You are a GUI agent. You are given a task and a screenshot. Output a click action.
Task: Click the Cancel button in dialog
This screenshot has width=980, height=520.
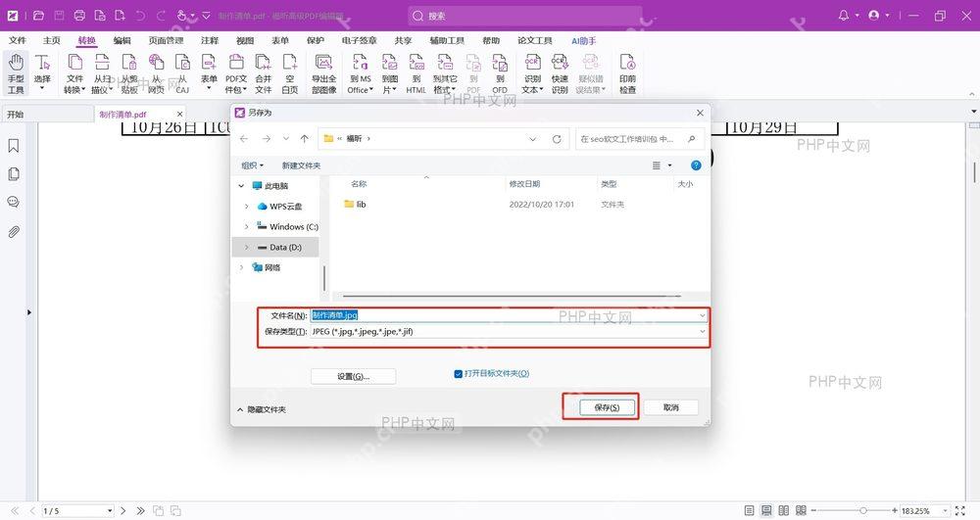[x=670, y=407]
